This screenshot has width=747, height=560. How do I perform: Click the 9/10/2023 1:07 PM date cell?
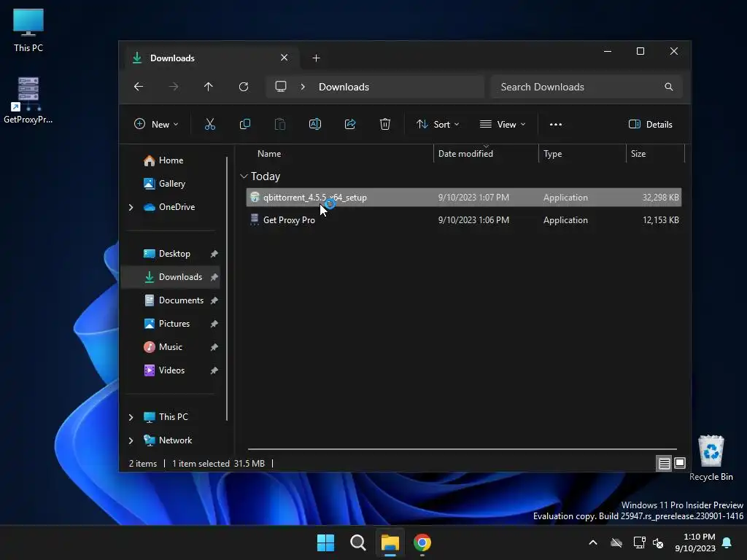click(473, 197)
